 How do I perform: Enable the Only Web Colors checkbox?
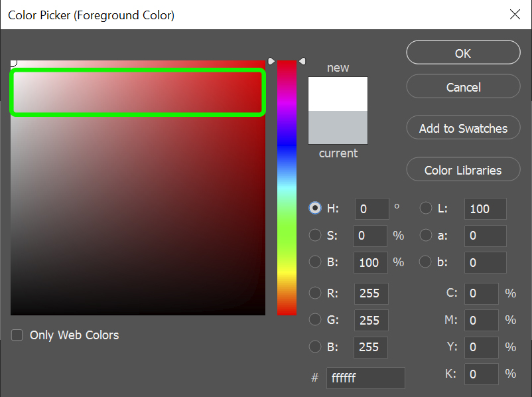click(17, 335)
